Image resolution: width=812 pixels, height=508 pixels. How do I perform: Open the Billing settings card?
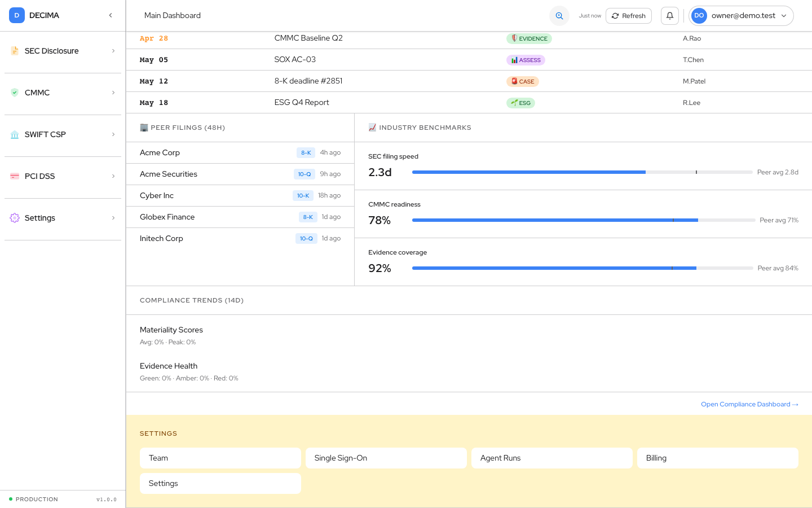click(x=718, y=458)
